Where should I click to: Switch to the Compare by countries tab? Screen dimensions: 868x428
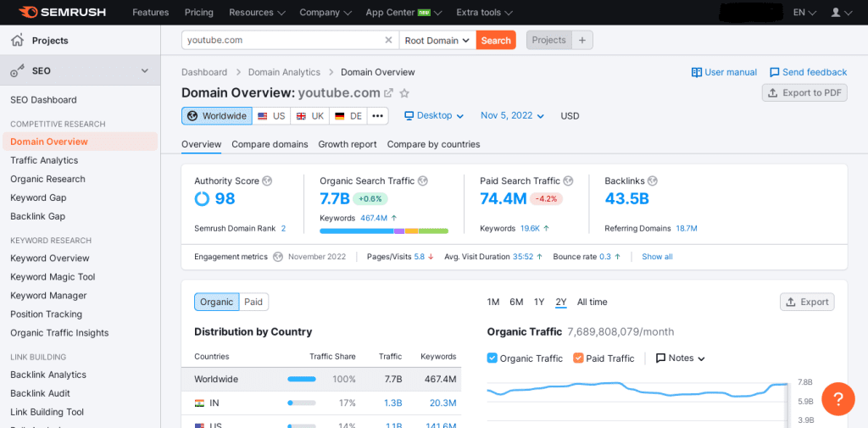click(x=433, y=144)
